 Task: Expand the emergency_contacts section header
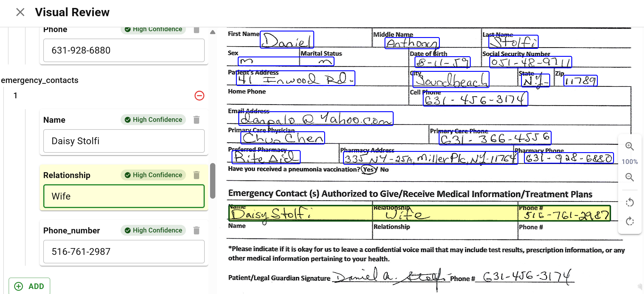pyautogui.click(x=40, y=80)
